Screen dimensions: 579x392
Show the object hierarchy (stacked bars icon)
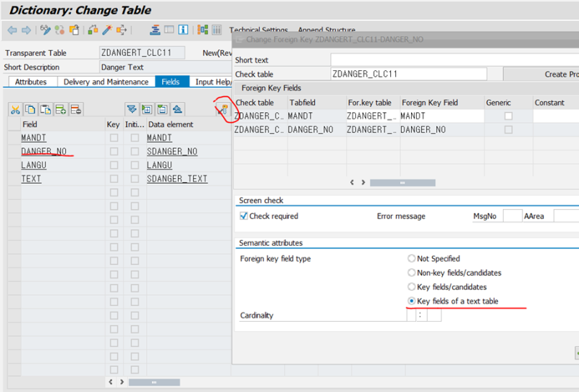point(155,30)
